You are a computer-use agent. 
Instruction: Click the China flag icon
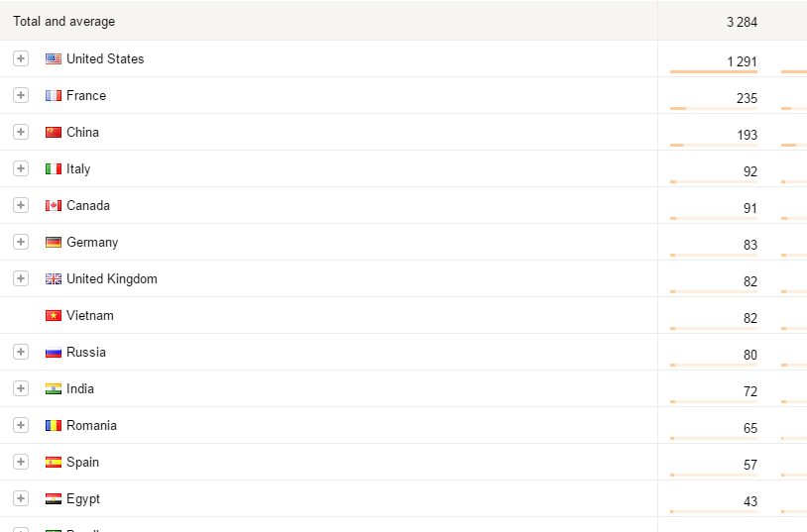point(54,133)
